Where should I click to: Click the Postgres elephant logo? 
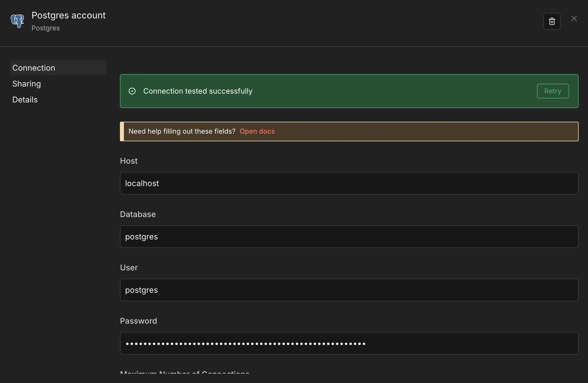click(x=18, y=21)
